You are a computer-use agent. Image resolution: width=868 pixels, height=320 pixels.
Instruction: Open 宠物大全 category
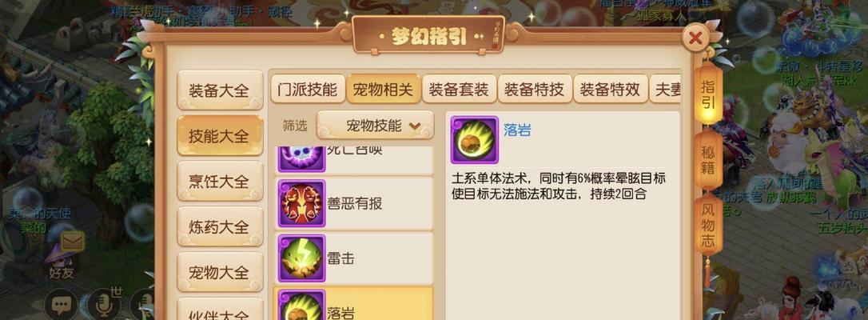point(220,272)
